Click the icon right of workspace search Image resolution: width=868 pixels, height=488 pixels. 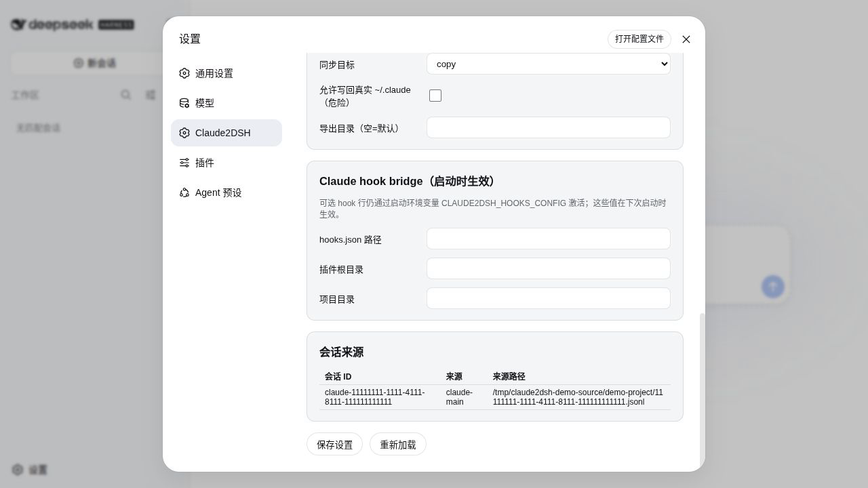[x=151, y=95]
